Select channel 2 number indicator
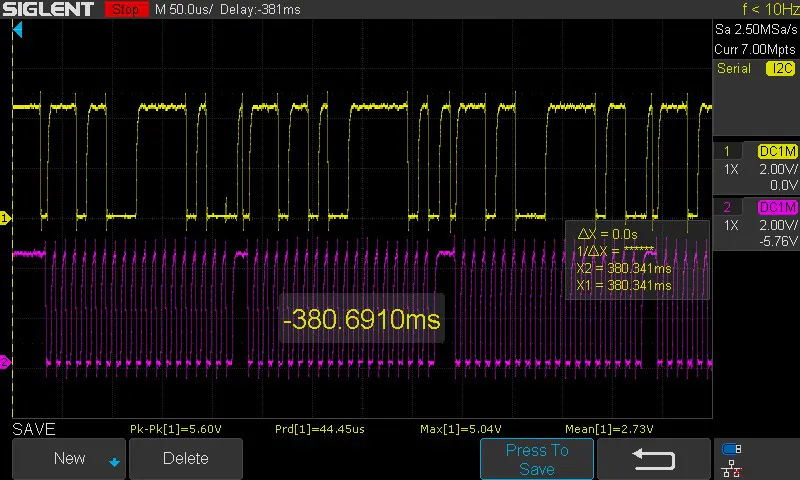The height and width of the screenshot is (480, 800). pyautogui.click(x=727, y=207)
